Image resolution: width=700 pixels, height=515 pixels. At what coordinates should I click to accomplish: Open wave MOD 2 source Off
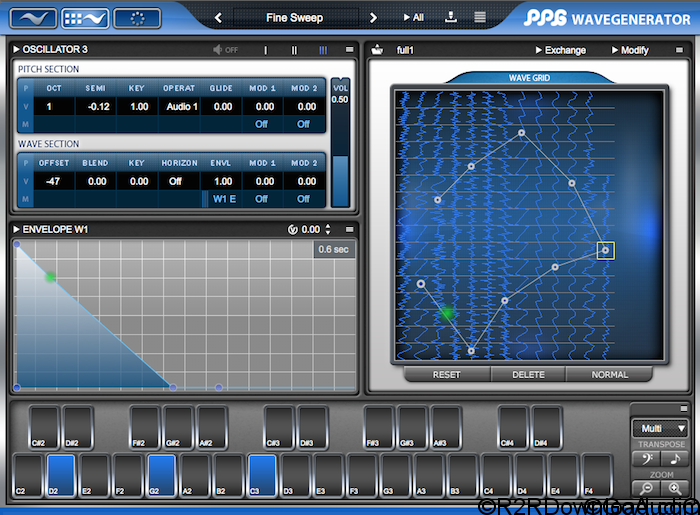pyautogui.click(x=304, y=199)
